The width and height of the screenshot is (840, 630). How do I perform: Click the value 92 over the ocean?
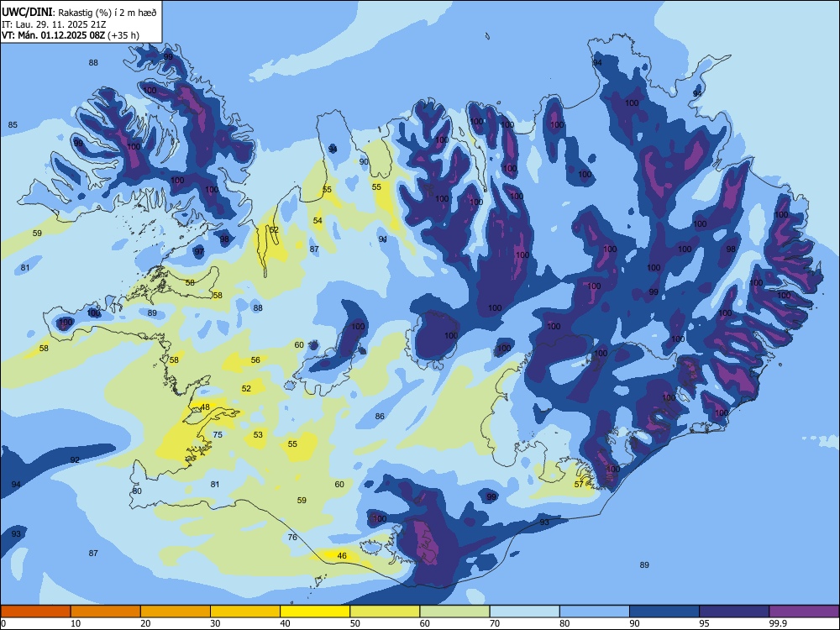75,459
